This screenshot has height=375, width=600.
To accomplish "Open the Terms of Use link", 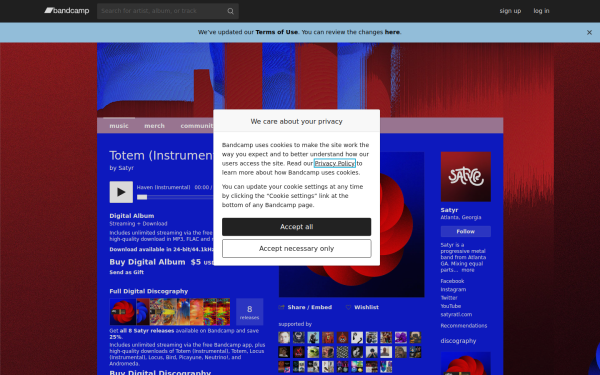I will [277, 32].
